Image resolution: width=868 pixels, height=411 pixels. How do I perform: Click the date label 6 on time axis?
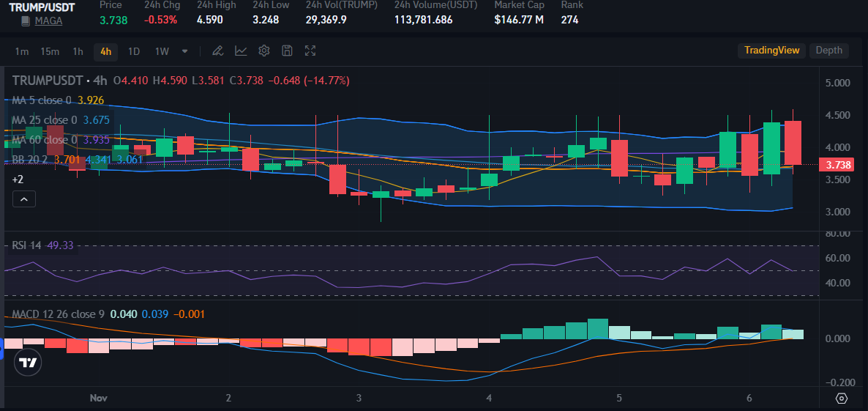point(749,398)
